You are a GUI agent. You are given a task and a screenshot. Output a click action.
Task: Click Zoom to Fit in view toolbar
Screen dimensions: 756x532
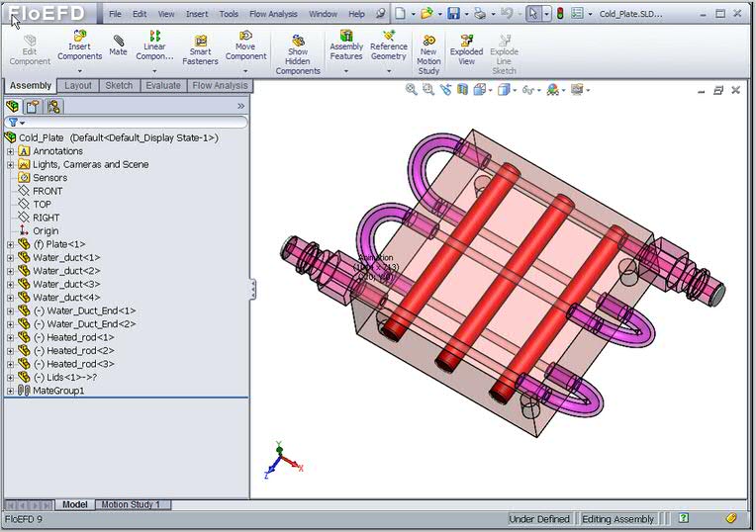click(x=412, y=90)
